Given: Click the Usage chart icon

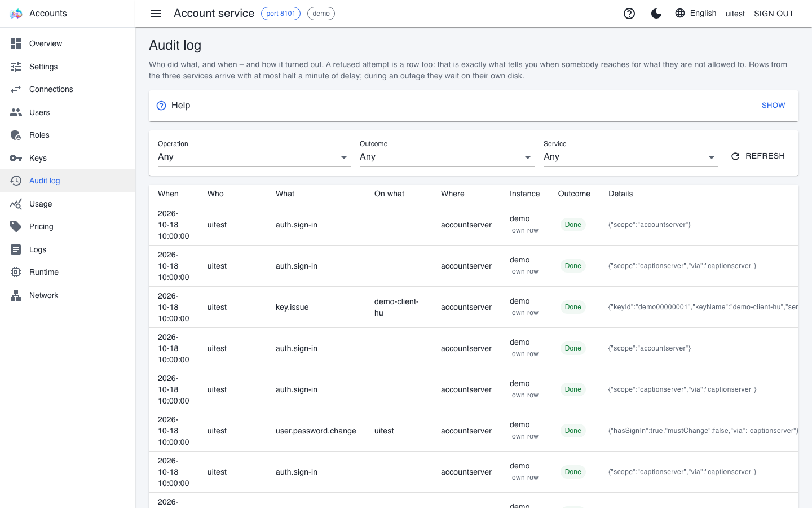Looking at the screenshot, I should coord(16,204).
